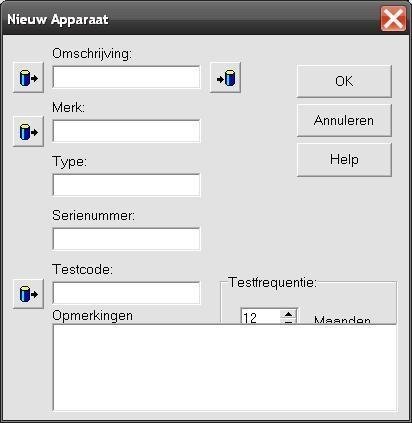The image size is (412, 423).
Task: Close the Nieuw Apparaat dialog
Action: 393,19
